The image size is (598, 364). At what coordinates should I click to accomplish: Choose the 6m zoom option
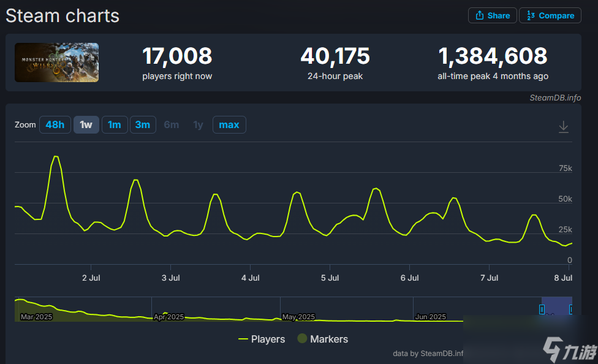[171, 125]
